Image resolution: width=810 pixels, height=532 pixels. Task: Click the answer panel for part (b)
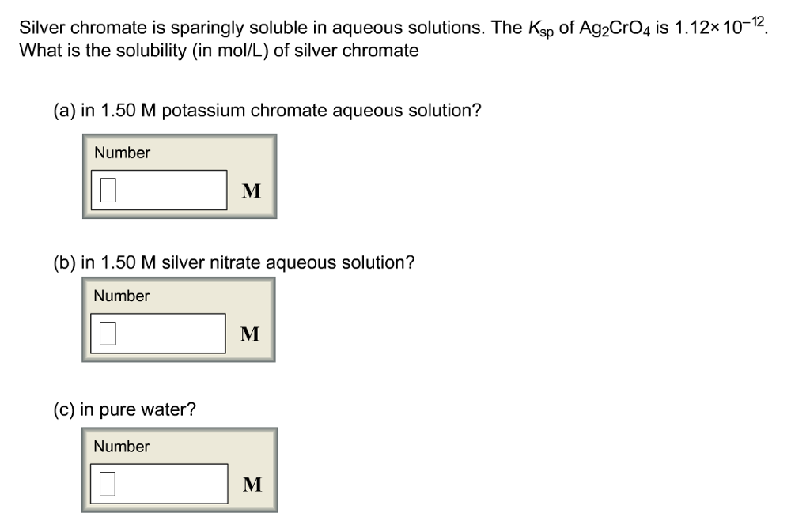(x=179, y=319)
